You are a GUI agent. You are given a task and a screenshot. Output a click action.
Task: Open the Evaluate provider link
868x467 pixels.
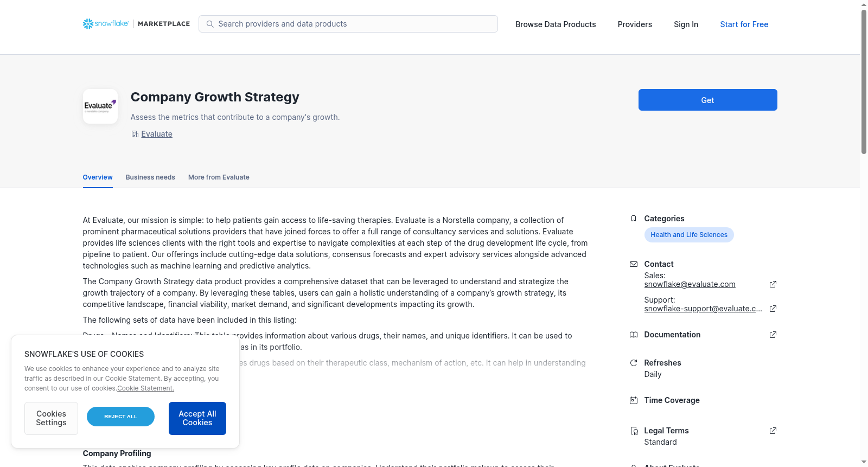[x=157, y=134]
